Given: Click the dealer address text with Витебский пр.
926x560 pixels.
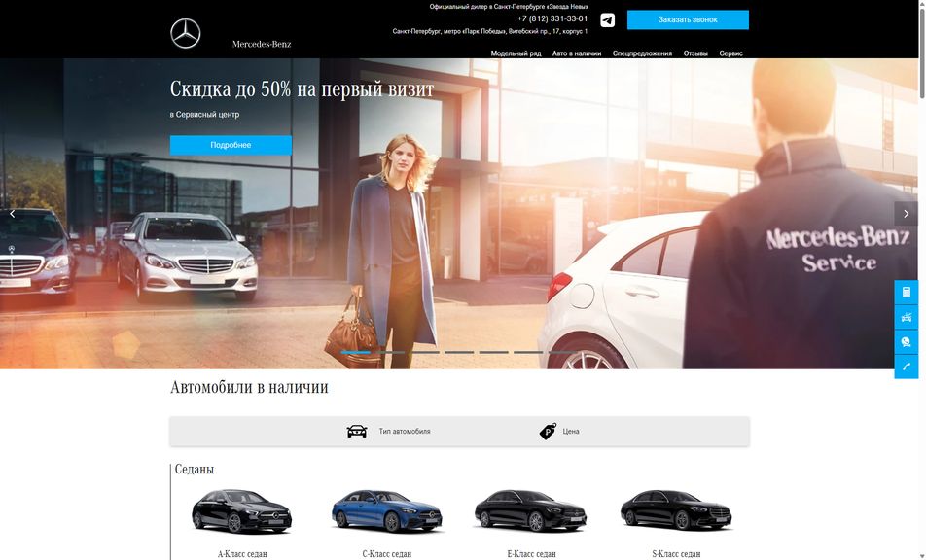Looking at the screenshot, I should [x=489, y=31].
